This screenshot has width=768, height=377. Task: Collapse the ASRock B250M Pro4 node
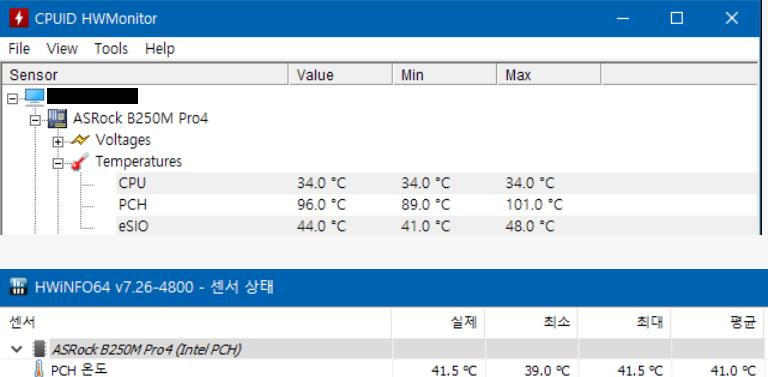point(35,120)
